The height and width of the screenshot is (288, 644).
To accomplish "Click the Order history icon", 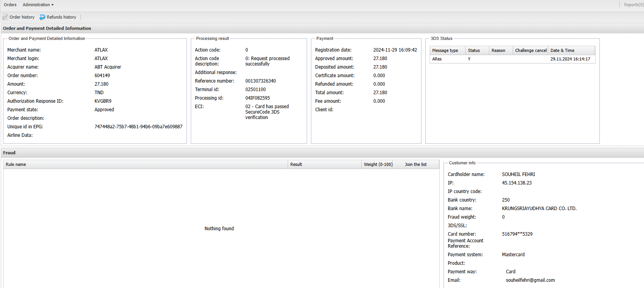I will click(5, 17).
